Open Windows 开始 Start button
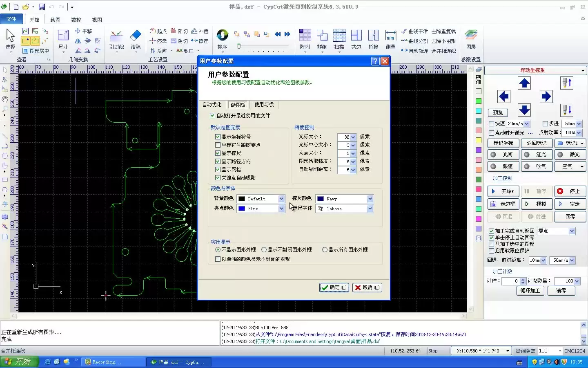The width and height of the screenshot is (588, 368). pos(19,362)
